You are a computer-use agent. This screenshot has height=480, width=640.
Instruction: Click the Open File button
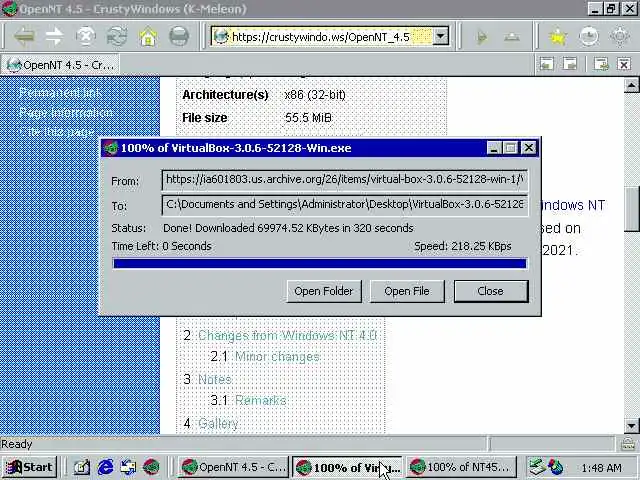pyautogui.click(x=407, y=291)
